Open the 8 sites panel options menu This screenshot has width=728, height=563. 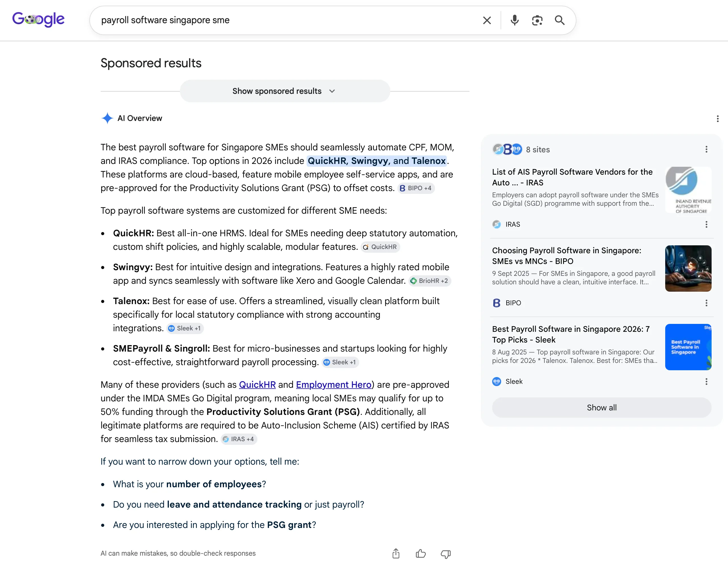pyautogui.click(x=706, y=149)
